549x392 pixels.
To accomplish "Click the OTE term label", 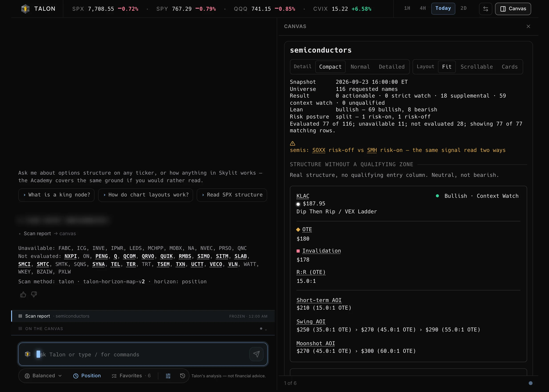I will [x=307, y=230].
